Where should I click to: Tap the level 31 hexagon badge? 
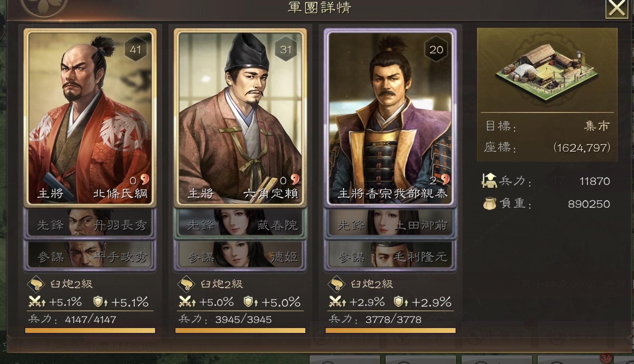[286, 49]
